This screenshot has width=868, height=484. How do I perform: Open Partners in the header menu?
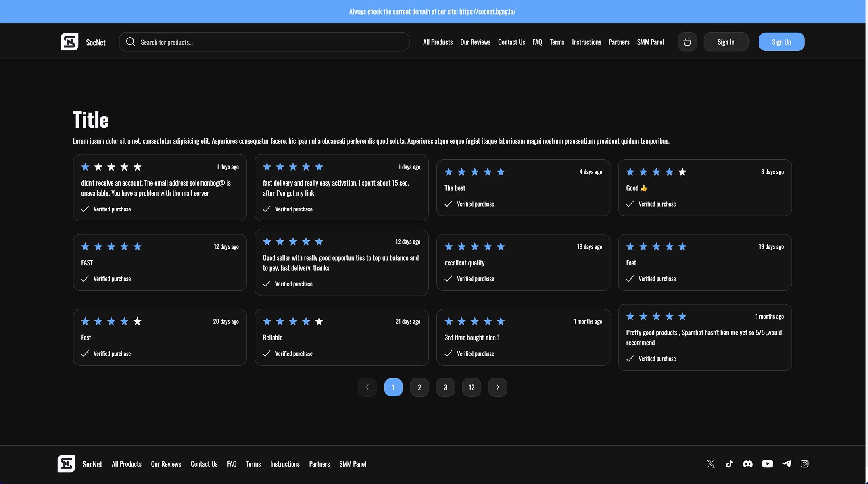619,42
